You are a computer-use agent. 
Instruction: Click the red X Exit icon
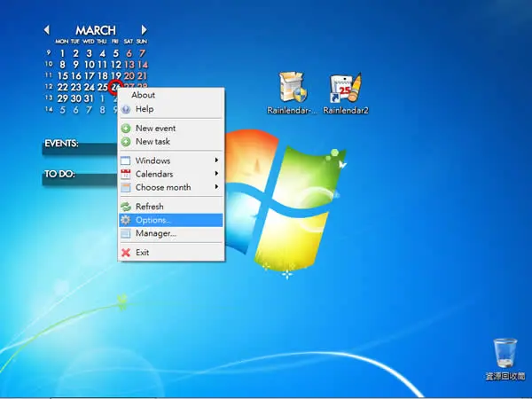pos(126,253)
